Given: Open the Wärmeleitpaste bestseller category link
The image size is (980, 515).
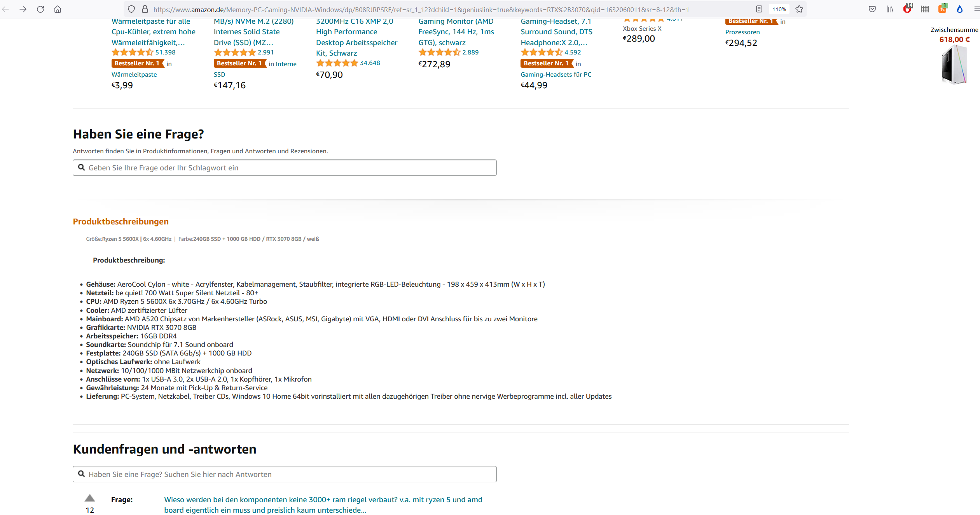Looking at the screenshot, I should coord(134,74).
